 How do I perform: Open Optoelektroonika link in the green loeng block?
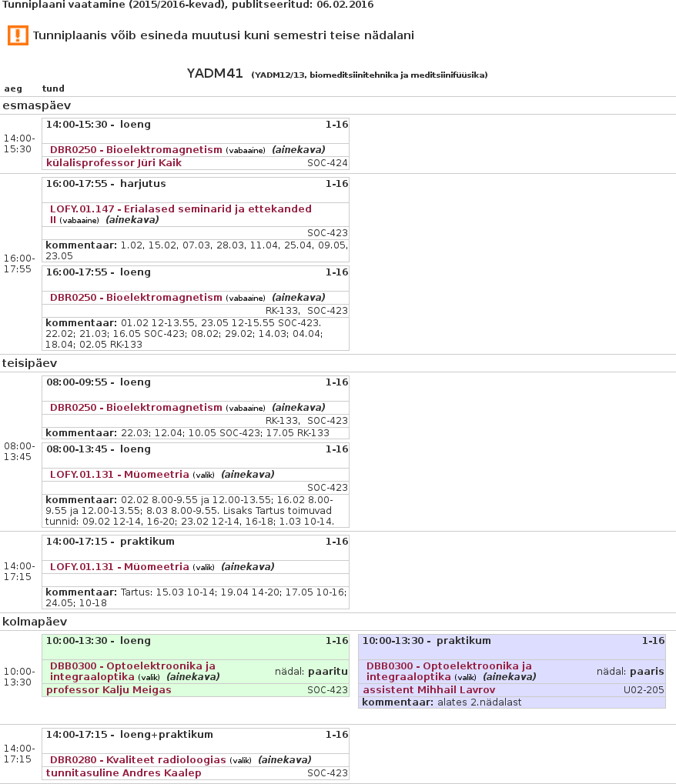132,666
